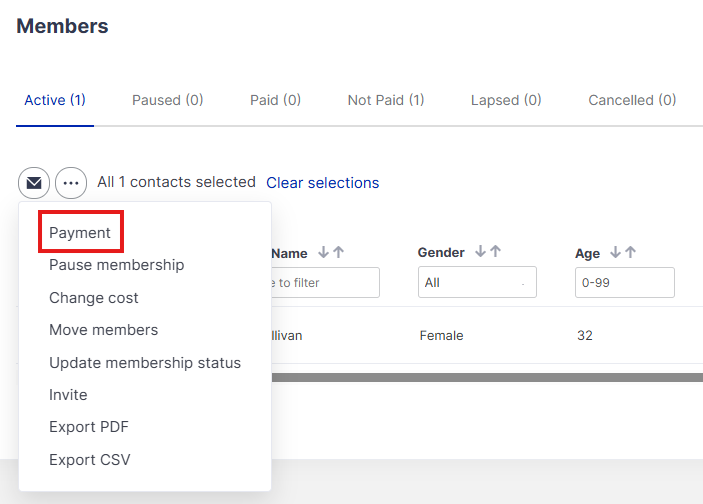Screen dimensions: 703x504
Task: Go to the Cancelled (0) tab
Action: click(632, 100)
